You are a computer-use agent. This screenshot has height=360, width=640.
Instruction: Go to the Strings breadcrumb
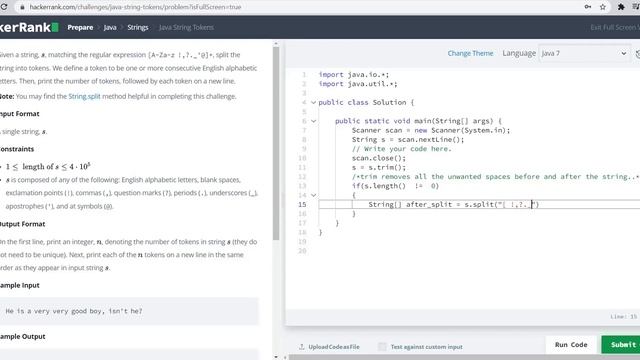click(x=138, y=27)
